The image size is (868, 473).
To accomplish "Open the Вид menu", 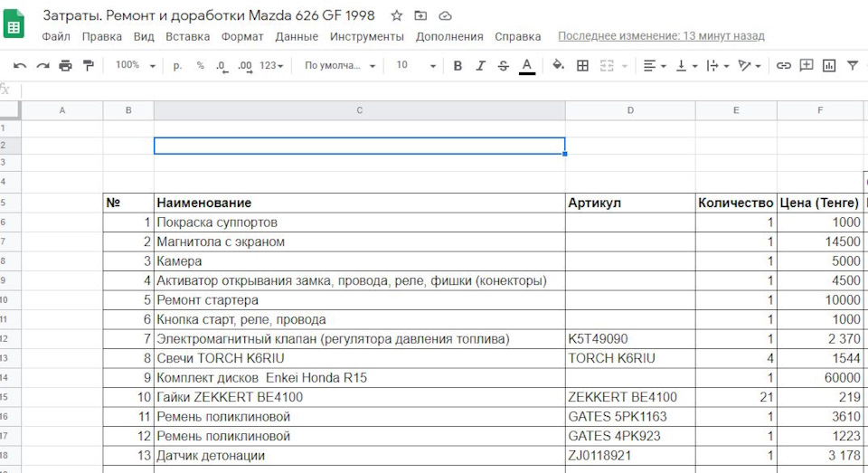I will 144,36.
